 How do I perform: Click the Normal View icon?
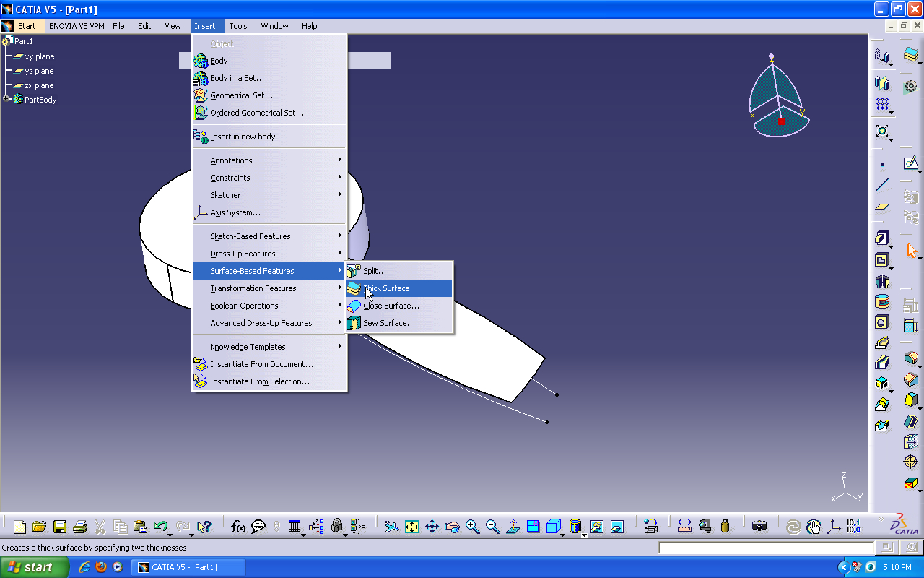pos(513,527)
